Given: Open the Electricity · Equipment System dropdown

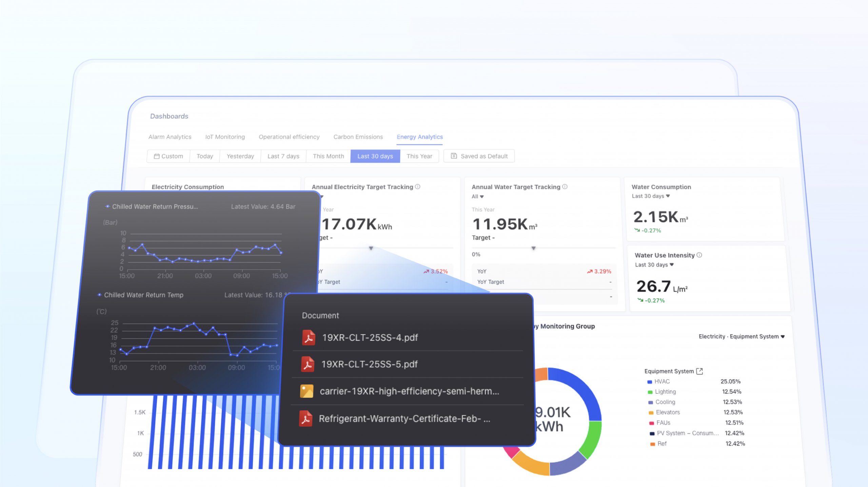Looking at the screenshot, I should click(742, 337).
